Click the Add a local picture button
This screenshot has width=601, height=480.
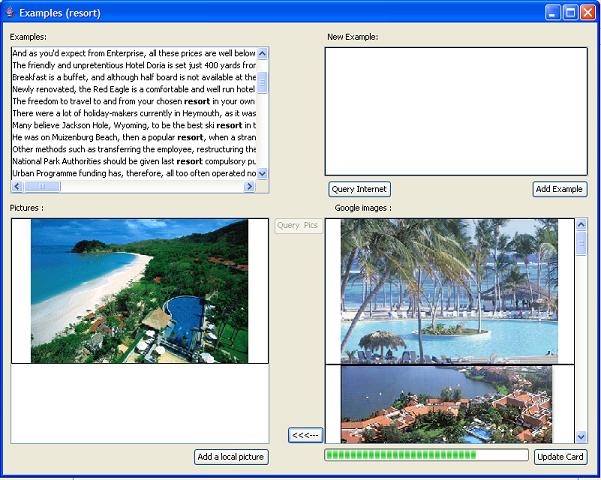(231, 457)
